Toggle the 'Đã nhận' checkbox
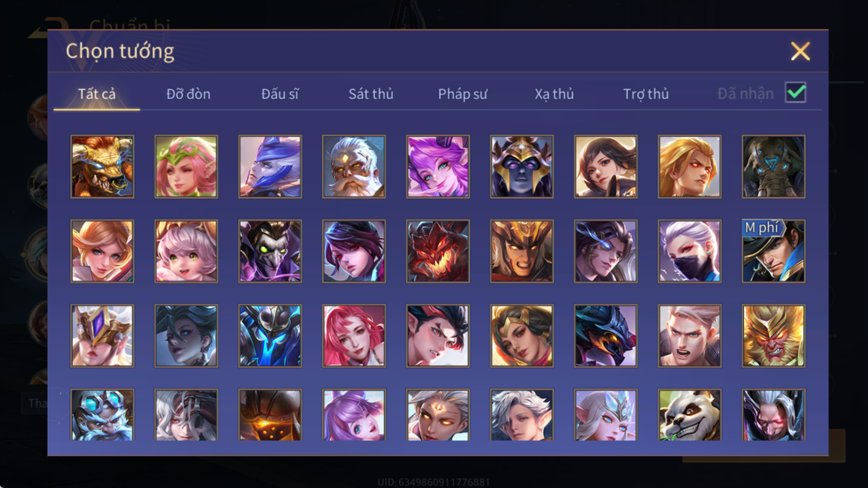This screenshot has height=488, width=868. (795, 93)
